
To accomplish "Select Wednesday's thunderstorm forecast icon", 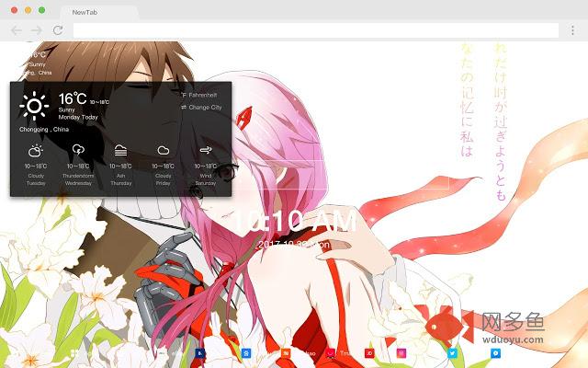I will (78, 150).
